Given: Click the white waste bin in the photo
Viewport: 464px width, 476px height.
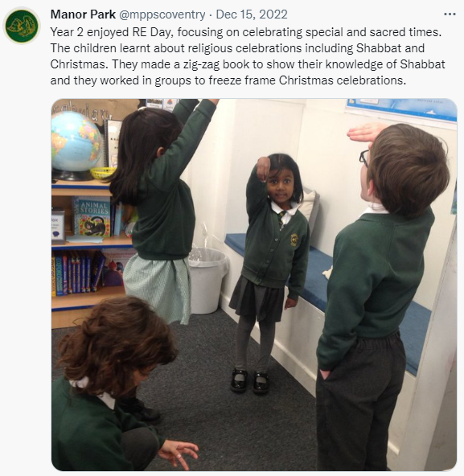Looking at the screenshot, I should click(207, 281).
